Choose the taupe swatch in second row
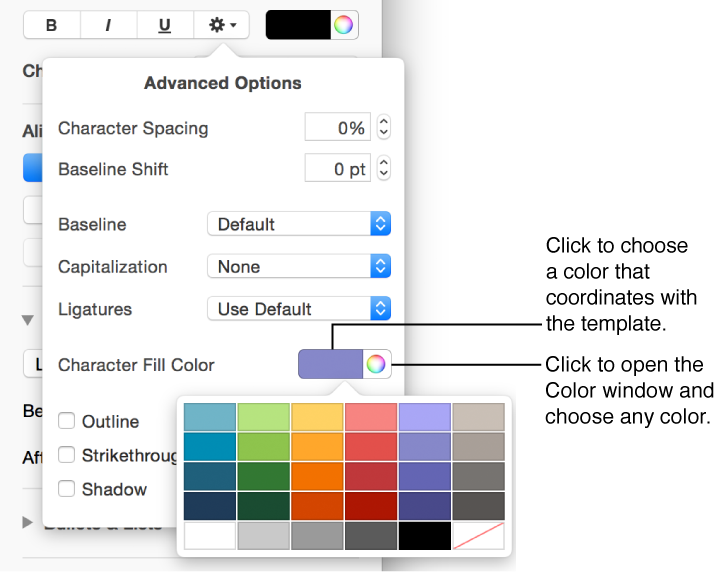This screenshot has height=572, width=720. (478, 447)
